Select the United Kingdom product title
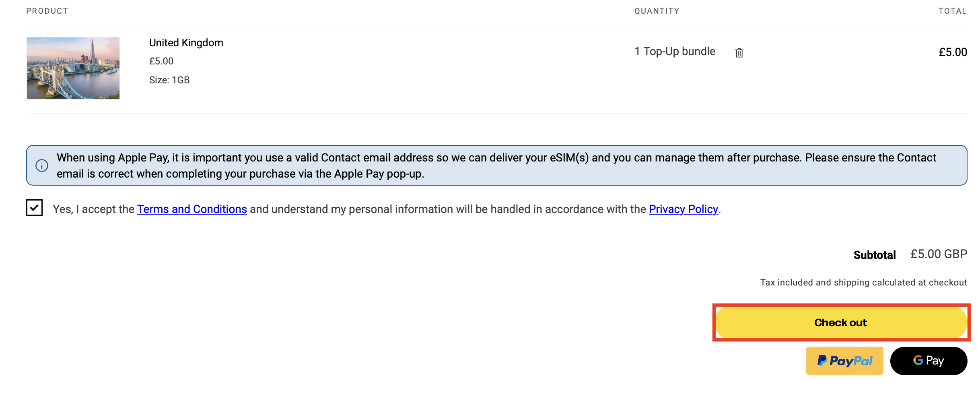This screenshot has width=980, height=393. click(186, 43)
